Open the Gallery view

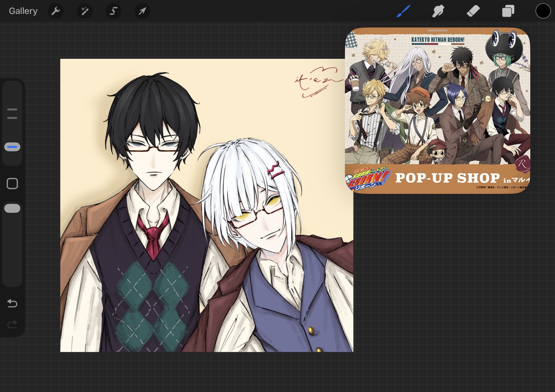click(x=23, y=11)
